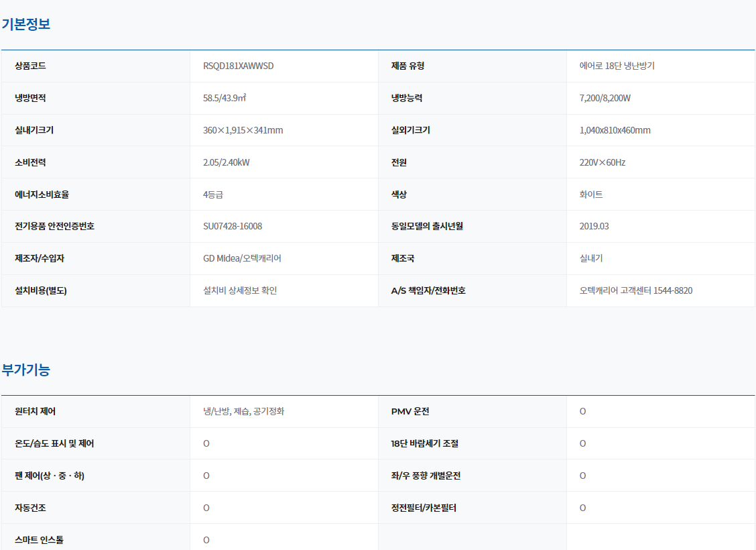Click safety certification number SU07428-16008

(233, 226)
